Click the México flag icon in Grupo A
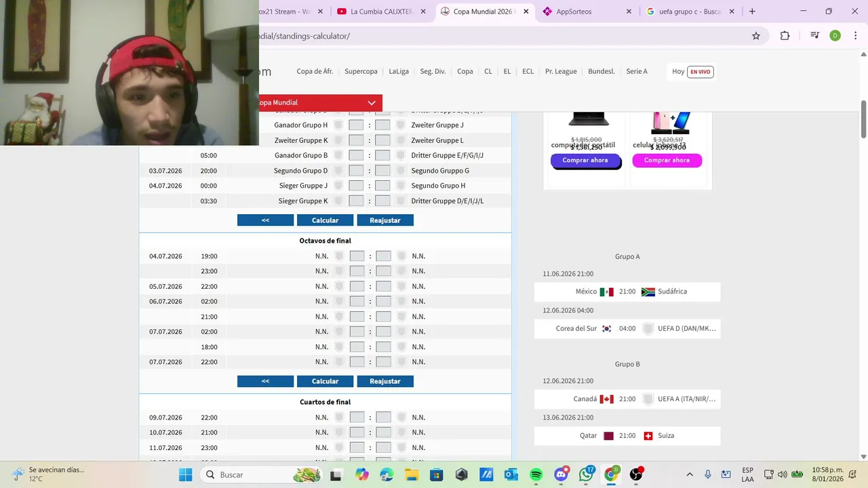Image resolution: width=868 pixels, height=488 pixels. 606,292
